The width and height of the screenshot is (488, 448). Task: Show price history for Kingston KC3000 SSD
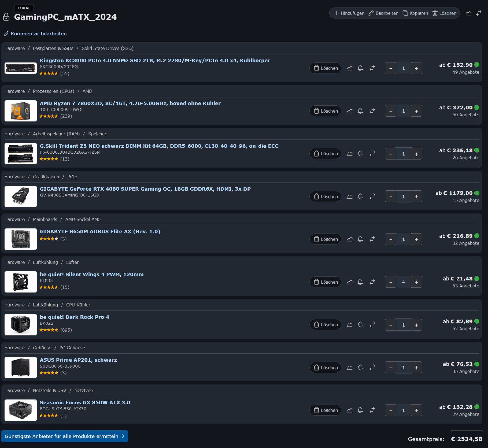point(350,68)
